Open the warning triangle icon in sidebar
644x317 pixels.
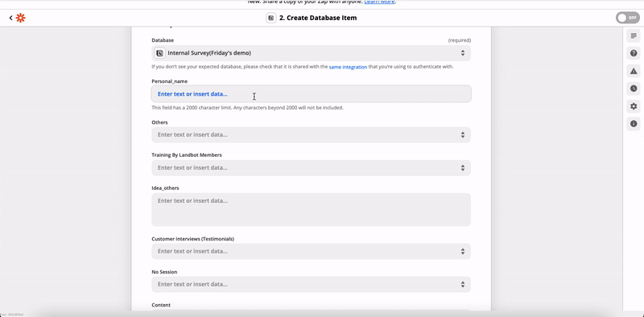(634, 71)
